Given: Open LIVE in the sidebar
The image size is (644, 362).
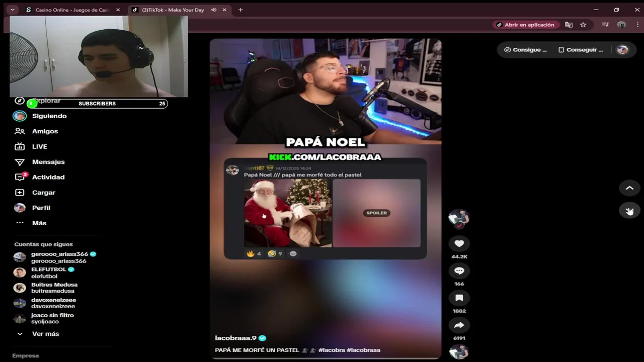Looking at the screenshot, I should [x=39, y=147].
